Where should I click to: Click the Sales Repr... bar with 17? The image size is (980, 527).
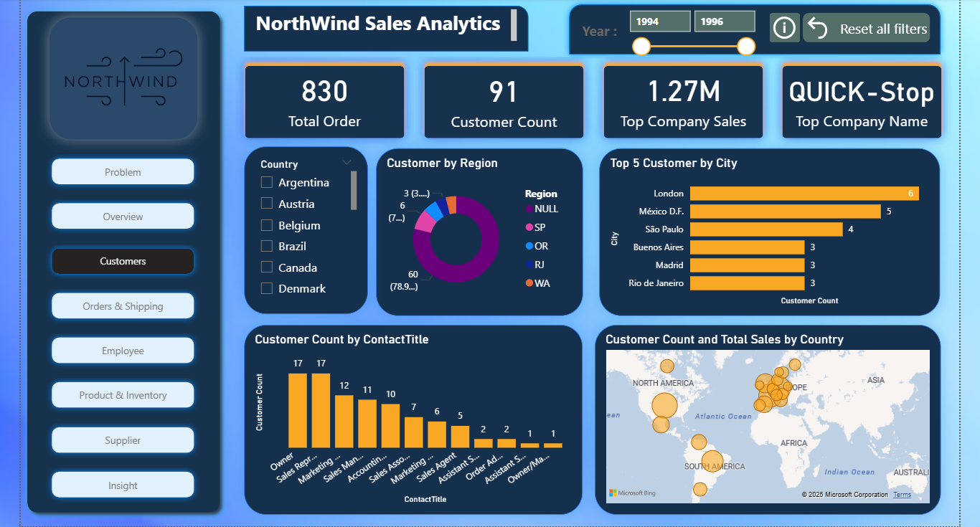(321, 410)
